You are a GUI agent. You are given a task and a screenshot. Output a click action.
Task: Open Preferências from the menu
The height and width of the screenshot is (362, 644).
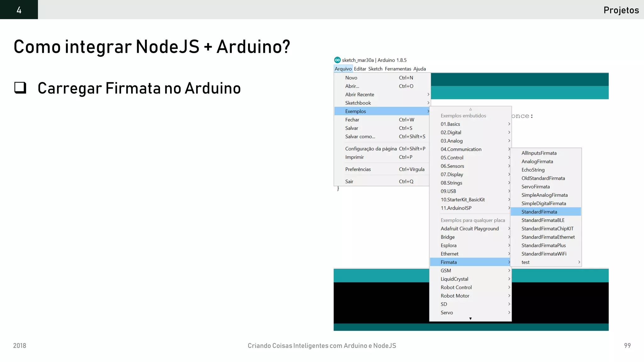pyautogui.click(x=382, y=169)
